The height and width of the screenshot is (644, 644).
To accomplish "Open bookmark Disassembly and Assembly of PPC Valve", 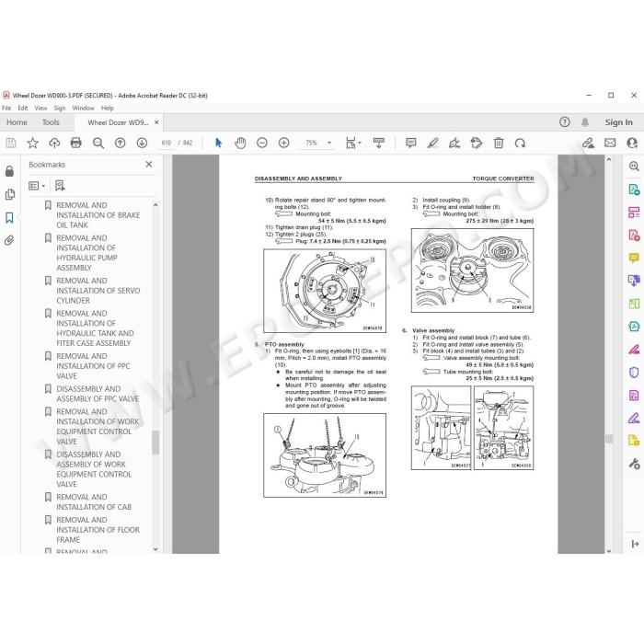I will (x=98, y=394).
